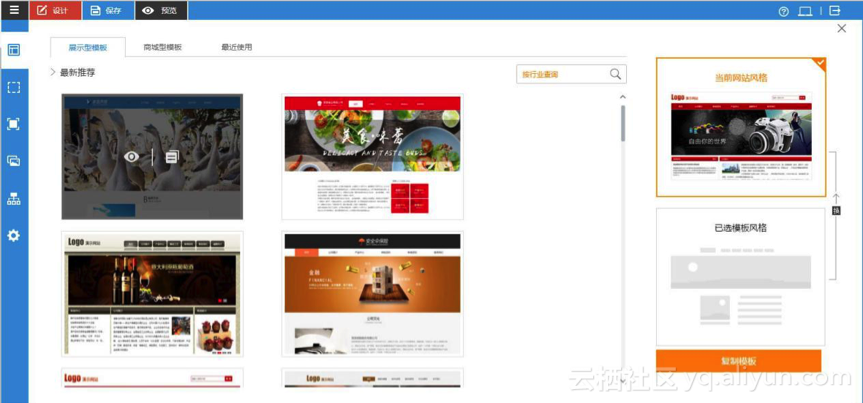Preview the geese template with eye icon
863x403 pixels.
click(x=131, y=157)
